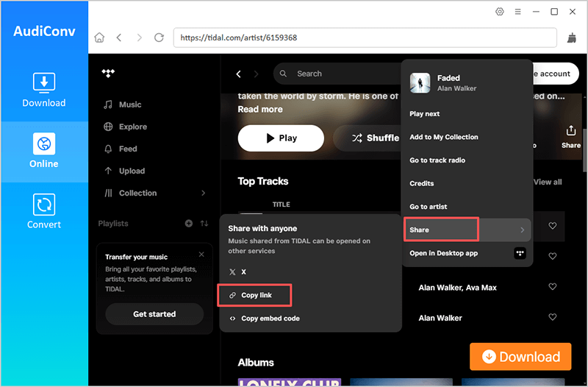Go forward in TIDAL page history
The height and width of the screenshot is (387, 588).
(256, 74)
